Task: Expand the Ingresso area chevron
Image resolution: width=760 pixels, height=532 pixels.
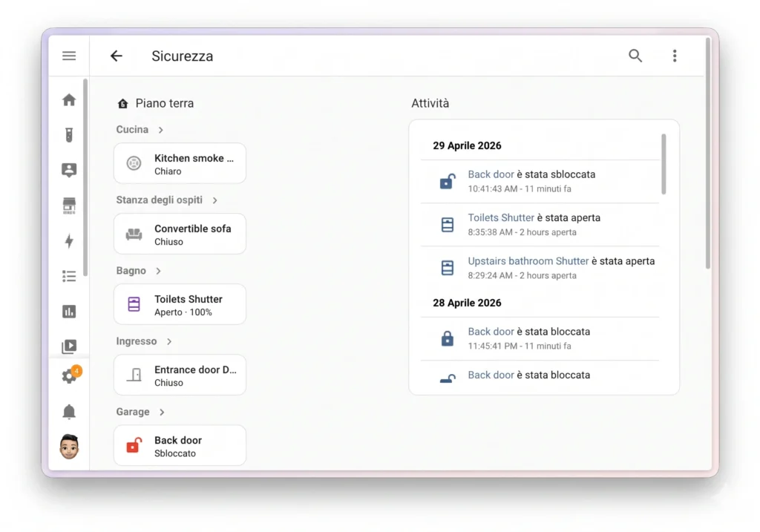Action: (168, 341)
